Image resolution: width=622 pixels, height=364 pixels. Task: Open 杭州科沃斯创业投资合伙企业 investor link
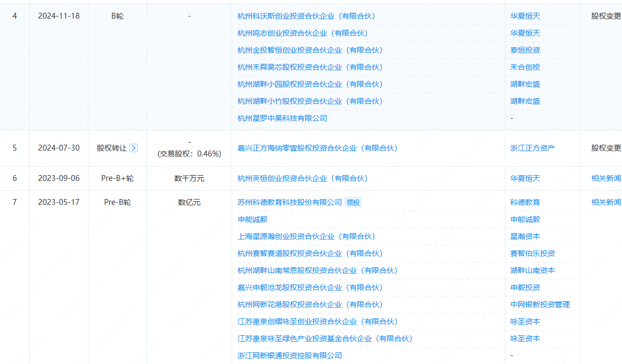click(306, 16)
